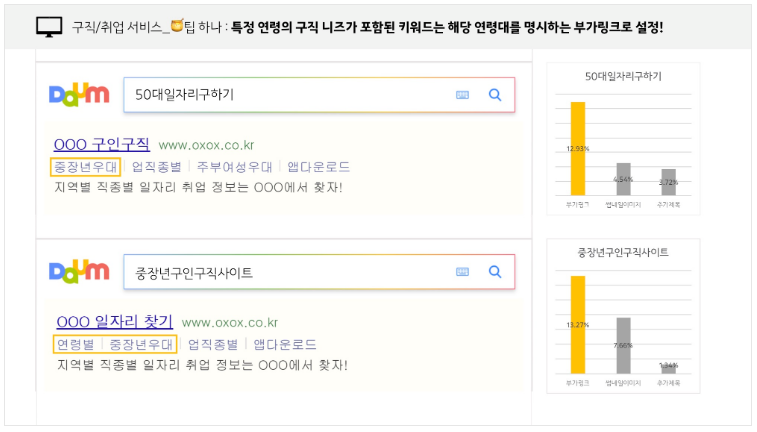This screenshot has height=432, width=757.
Task: Click the 중장년구인구직사이트 search input field
Action: 290,272
